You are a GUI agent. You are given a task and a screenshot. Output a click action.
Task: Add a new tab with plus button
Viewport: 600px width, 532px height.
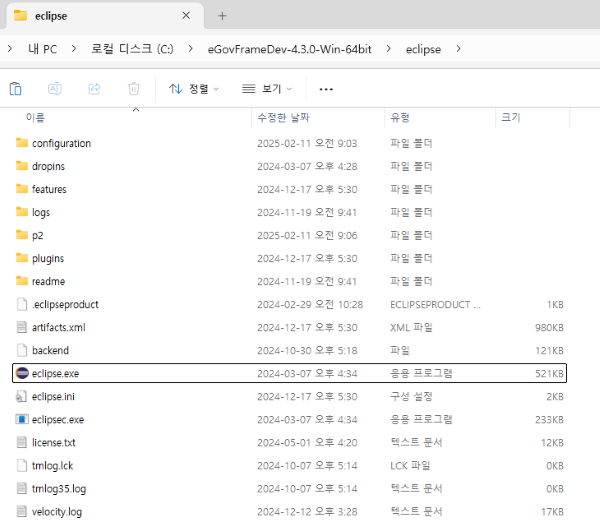(x=222, y=16)
